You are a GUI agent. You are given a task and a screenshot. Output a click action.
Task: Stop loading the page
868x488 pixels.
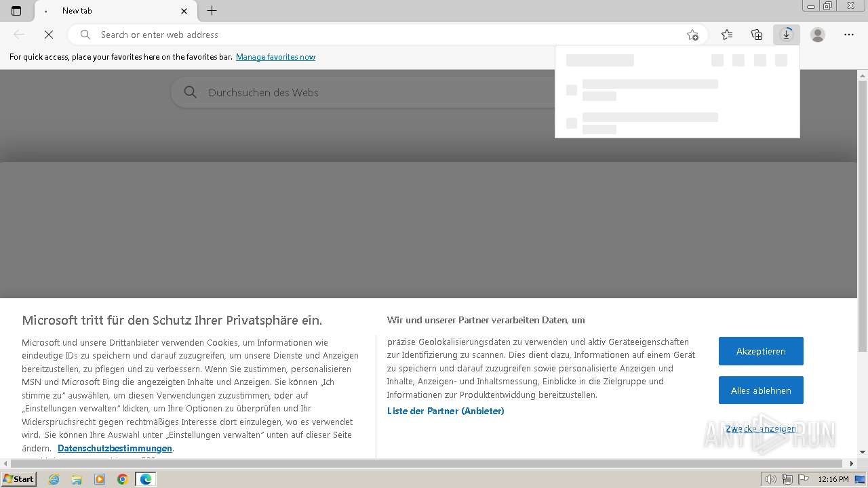[49, 35]
